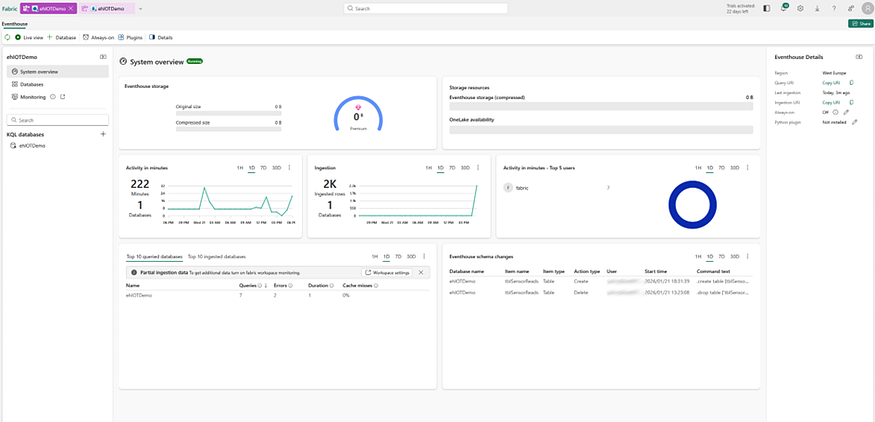Click the top global Search box

[x=426, y=8]
